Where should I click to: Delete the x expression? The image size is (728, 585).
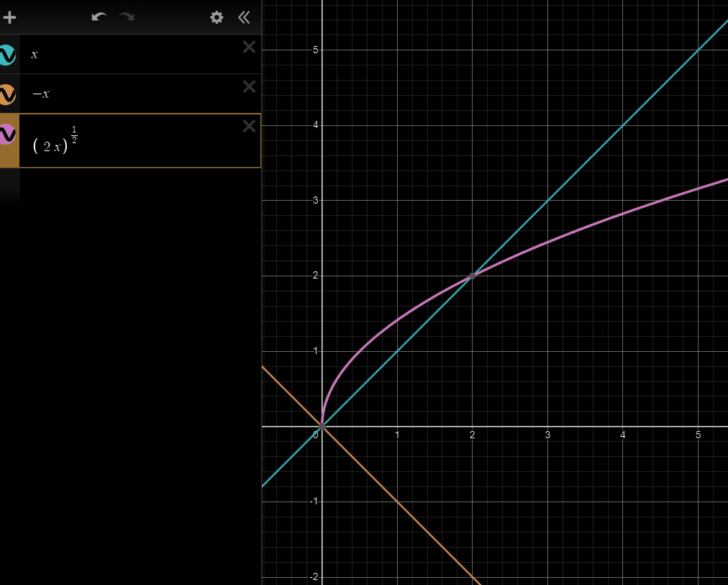(250, 47)
